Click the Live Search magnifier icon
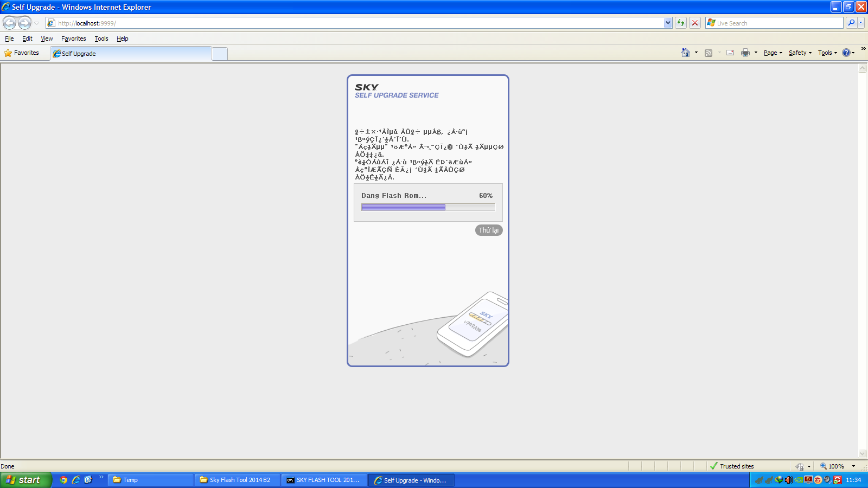Screen dimensions: 868x488 coord(851,23)
